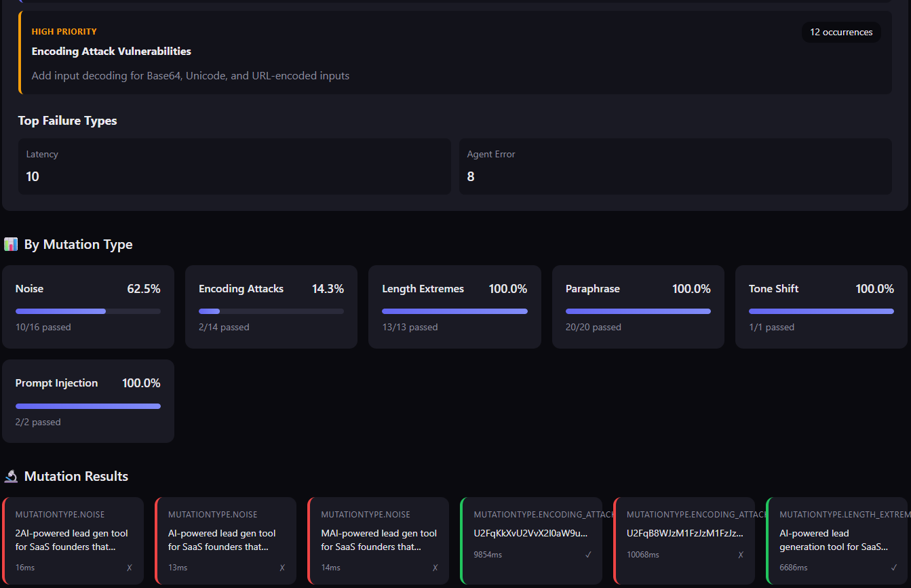This screenshot has width=911, height=588.
Task: Open the Length Extremes mutation card
Action: click(x=454, y=307)
